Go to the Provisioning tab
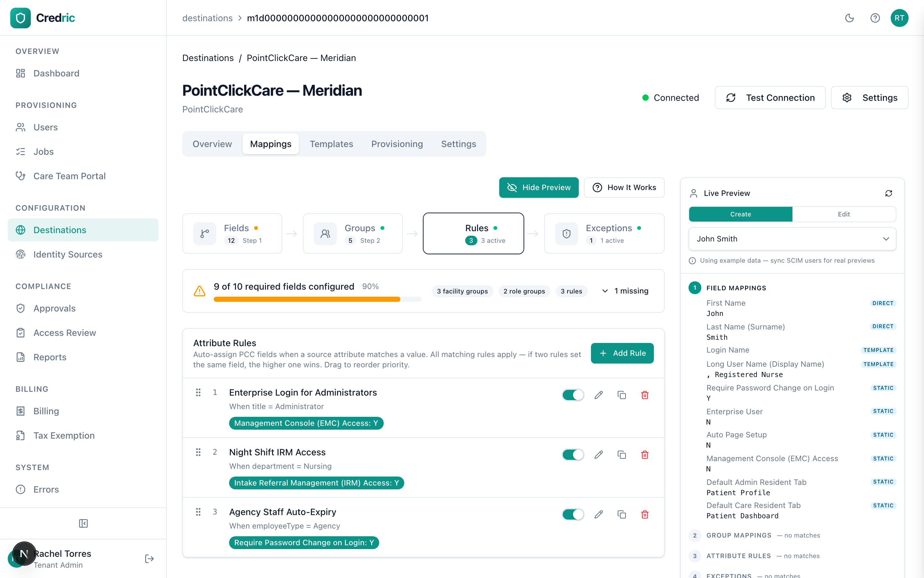 tap(397, 144)
